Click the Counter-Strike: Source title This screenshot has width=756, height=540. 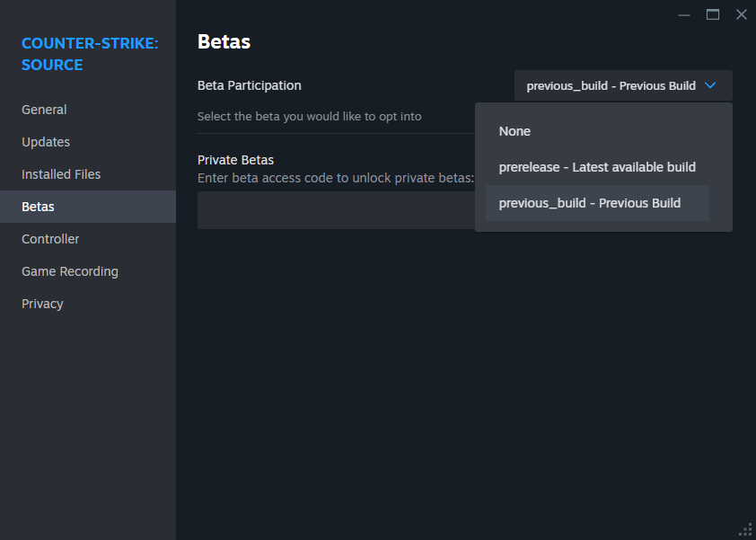click(90, 54)
